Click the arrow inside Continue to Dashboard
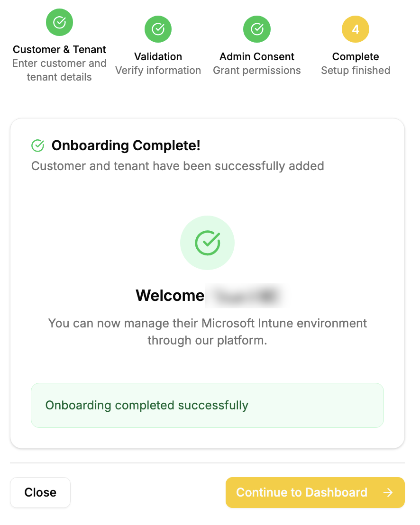 (x=388, y=493)
